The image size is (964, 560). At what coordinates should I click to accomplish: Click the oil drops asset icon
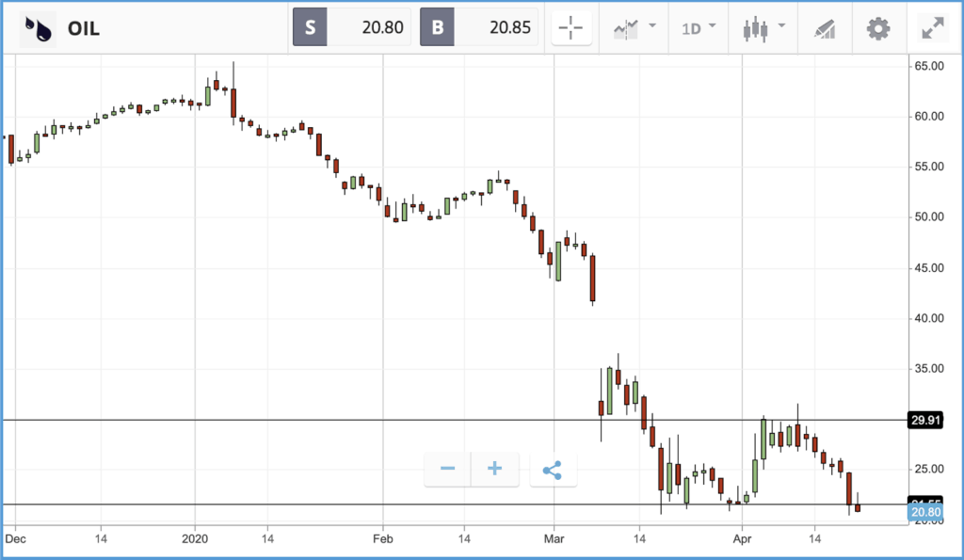[38, 28]
